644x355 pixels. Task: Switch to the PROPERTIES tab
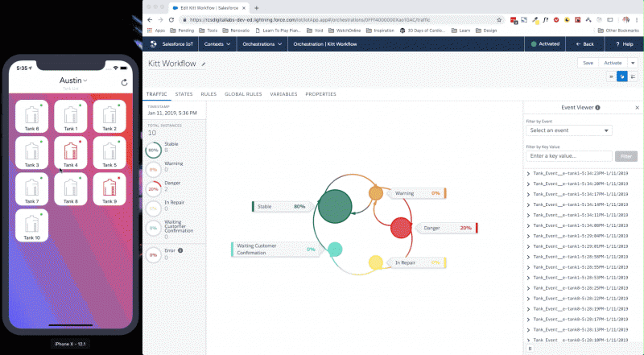point(320,94)
